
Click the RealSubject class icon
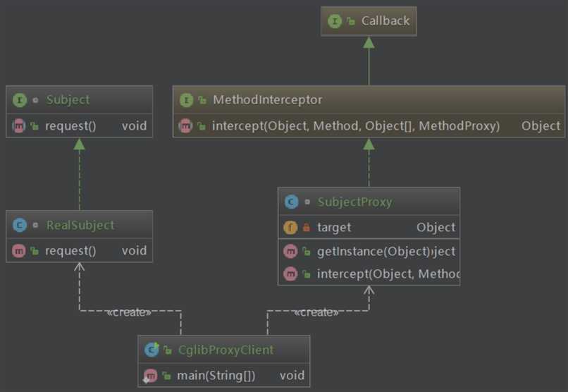coord(20,226)
